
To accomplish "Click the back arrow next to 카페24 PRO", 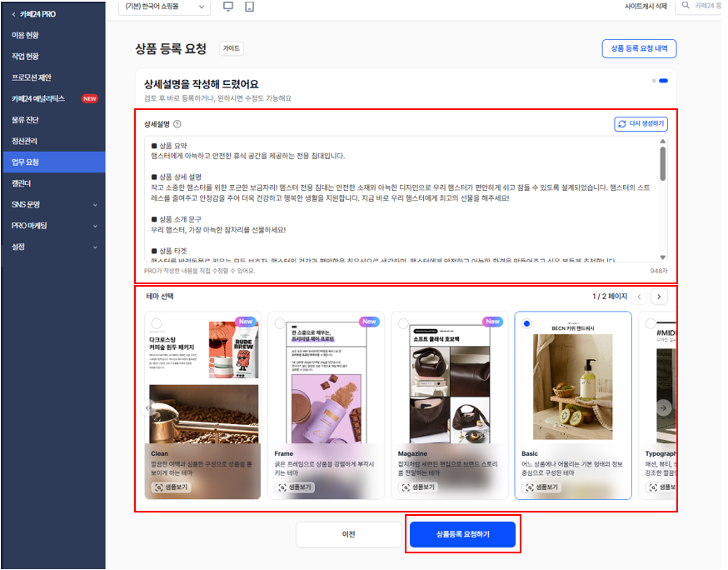I will click(x=13, y=14).
